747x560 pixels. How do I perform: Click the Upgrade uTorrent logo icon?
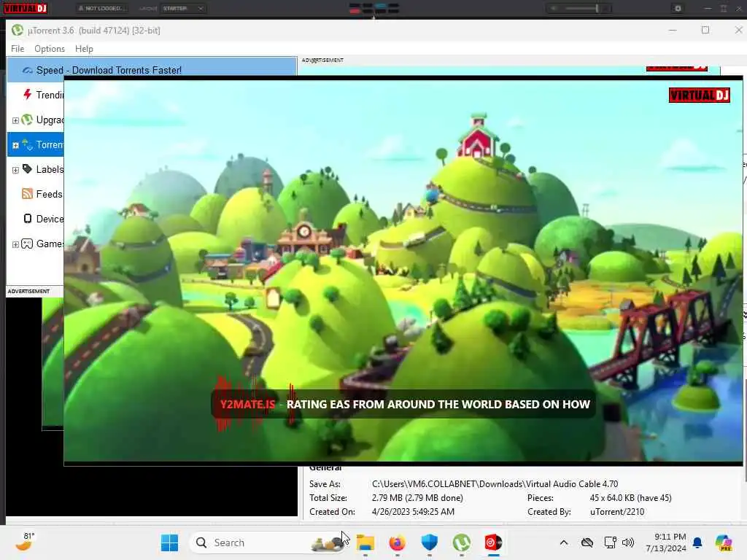[x=27, y=120]
